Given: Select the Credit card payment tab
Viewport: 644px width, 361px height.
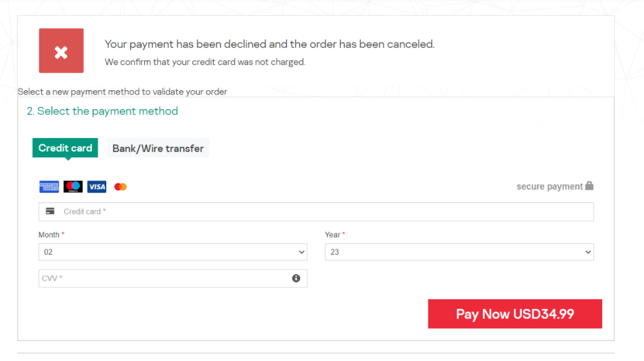Looking at the screenshot, I should [x=65, y=148].
